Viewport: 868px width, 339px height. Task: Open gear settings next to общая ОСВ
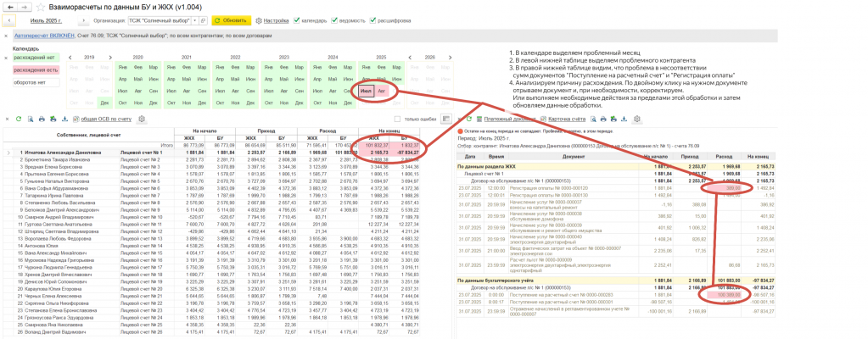click(x=142, y=119)
